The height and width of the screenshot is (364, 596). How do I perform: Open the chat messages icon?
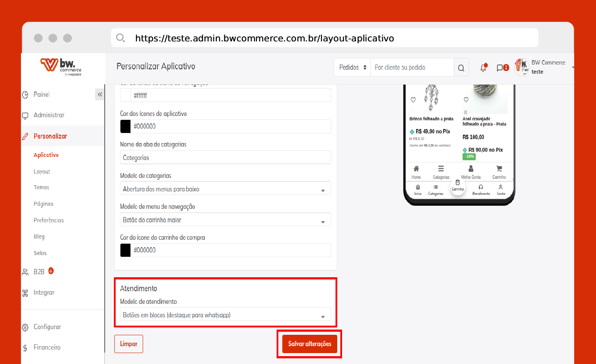point(500,68)
